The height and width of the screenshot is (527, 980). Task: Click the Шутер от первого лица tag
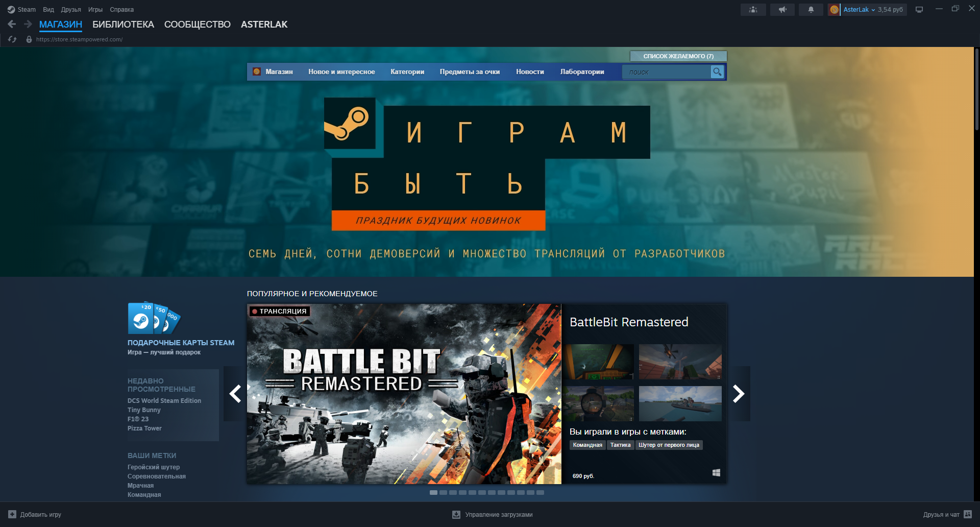pyautogui.click(x=669, y=445)
